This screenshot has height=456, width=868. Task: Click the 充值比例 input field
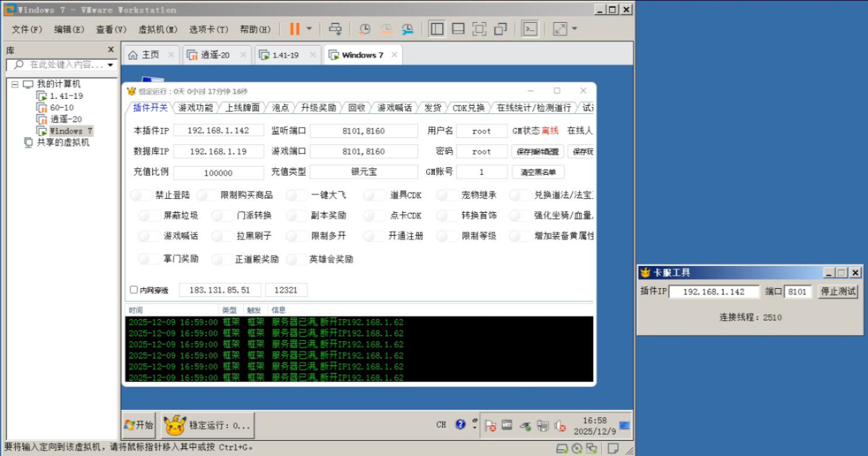(x=219, y=172)
